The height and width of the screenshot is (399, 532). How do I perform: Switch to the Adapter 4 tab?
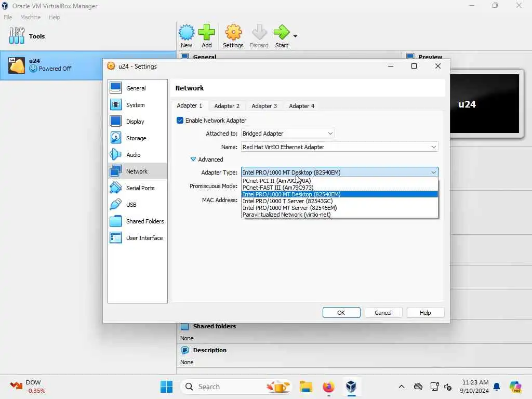click(x=301, y=106)
